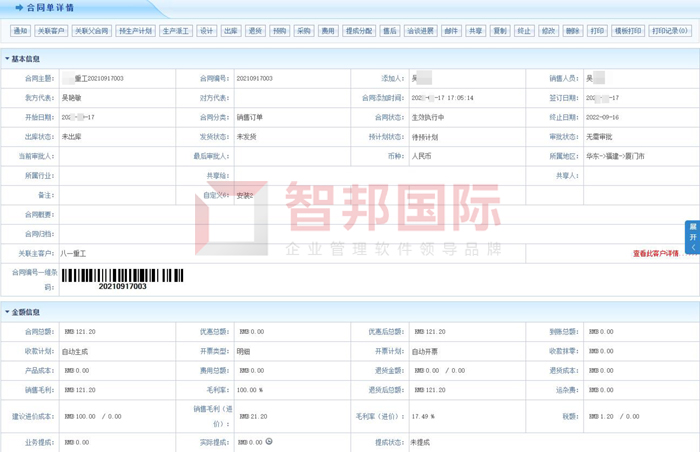The image size is (700, 452).
Task: Click the arrow icon before 合同单详情
Action: [19, 8]
